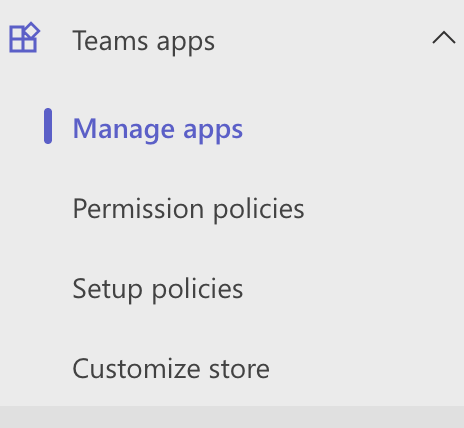Click the squares of the Teams apps icon

point(22,40)
